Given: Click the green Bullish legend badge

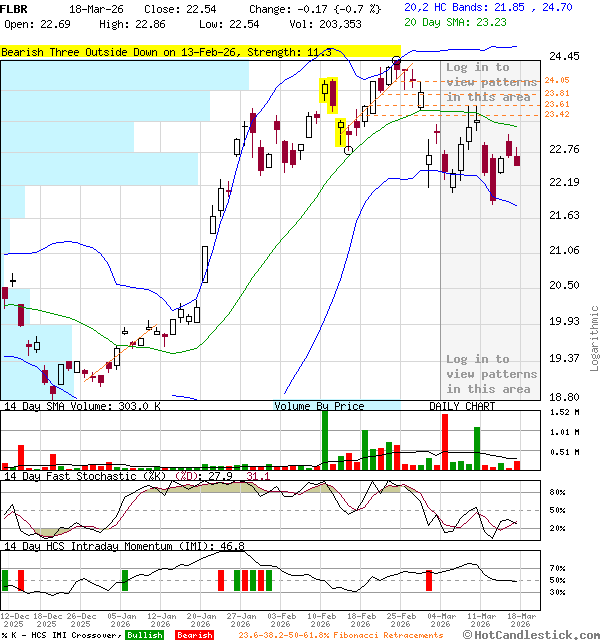Looking at the screenshot, I should 145,634.
